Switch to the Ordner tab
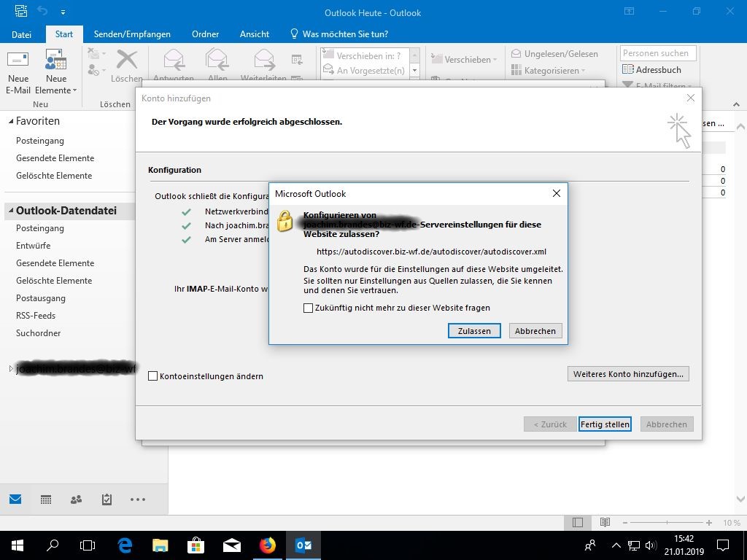747x560 pixels. [205, 34]
